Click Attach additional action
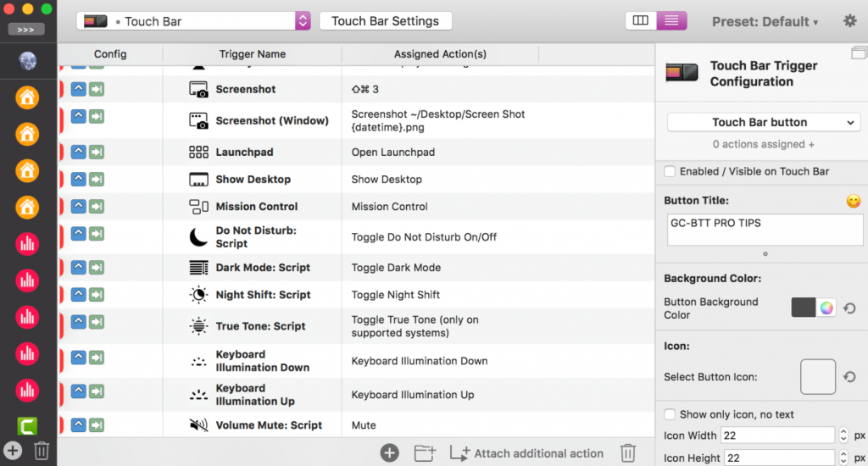This screenshot has width=868, height=466. pyautogui.click(x=527, y=453)
